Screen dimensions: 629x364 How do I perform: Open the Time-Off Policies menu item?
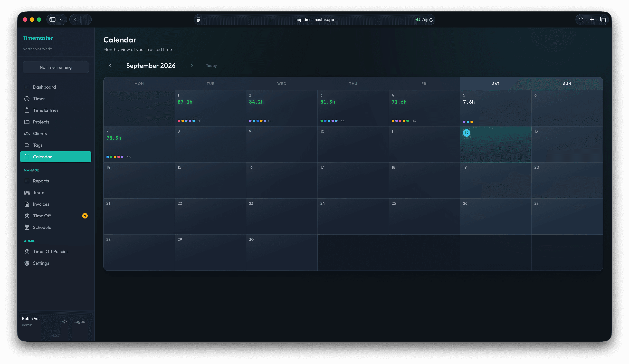pos(56,252)
